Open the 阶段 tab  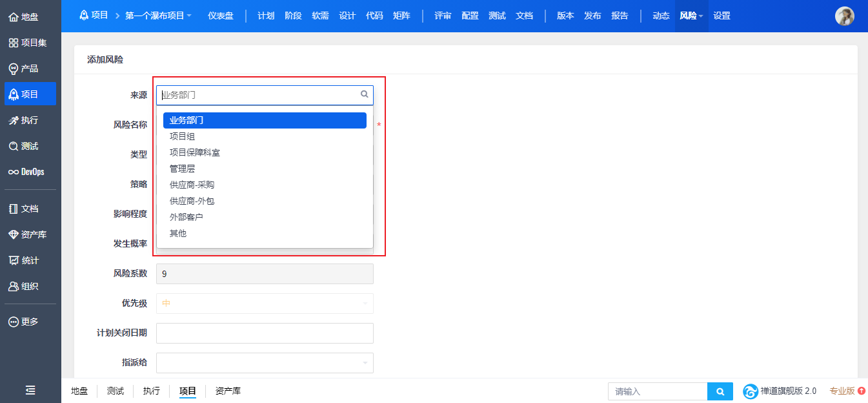[x=293, y=15]
